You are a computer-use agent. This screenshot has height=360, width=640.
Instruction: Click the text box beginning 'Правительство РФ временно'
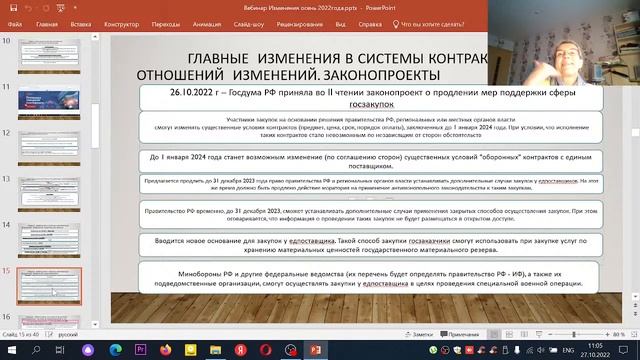click(371, 214)
